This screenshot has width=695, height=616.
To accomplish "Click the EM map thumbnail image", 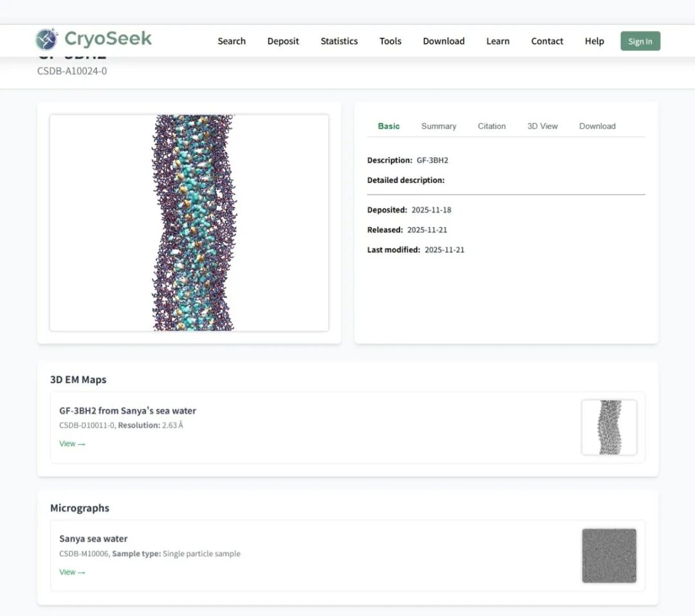I will pyautogui.click(x=609, y=427).
